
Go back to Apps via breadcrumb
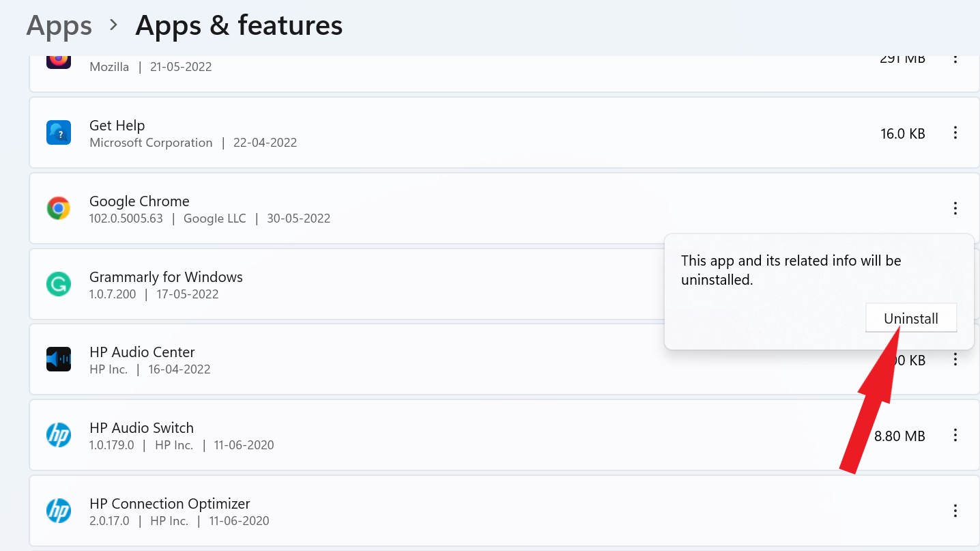(x=59, y=26)
